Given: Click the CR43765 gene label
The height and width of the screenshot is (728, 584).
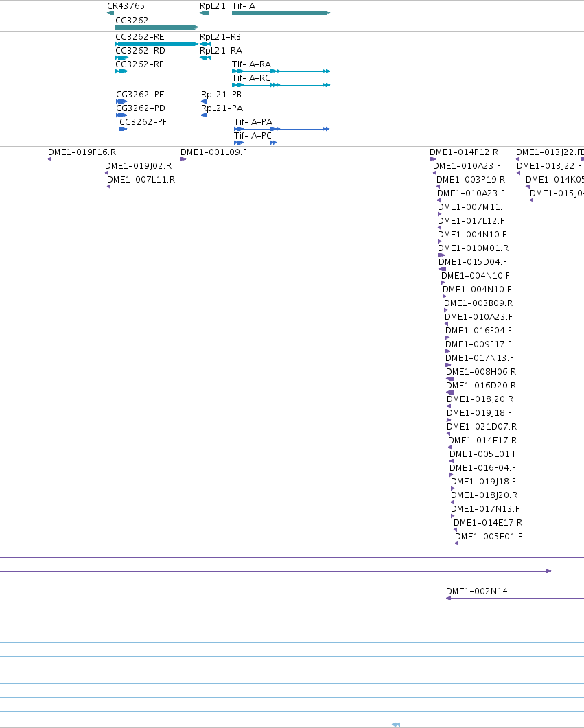Looking at the screenshot, I should (126, 6).
